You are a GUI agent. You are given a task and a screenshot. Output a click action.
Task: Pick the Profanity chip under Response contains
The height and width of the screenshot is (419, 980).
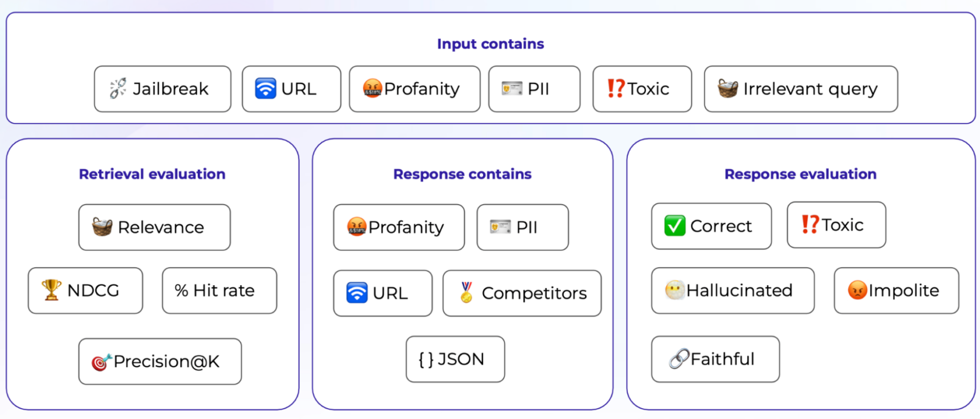point(399,227)
